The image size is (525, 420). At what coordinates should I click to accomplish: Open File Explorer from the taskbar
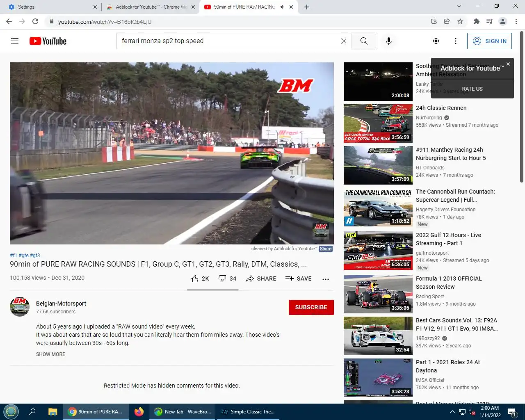[x=52, y=411]
